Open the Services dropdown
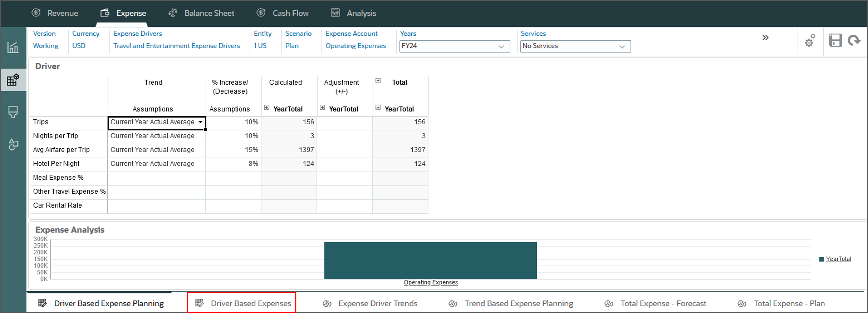This screenshot has height=313, width=868. pyautogui.click(x=575, y=46)
